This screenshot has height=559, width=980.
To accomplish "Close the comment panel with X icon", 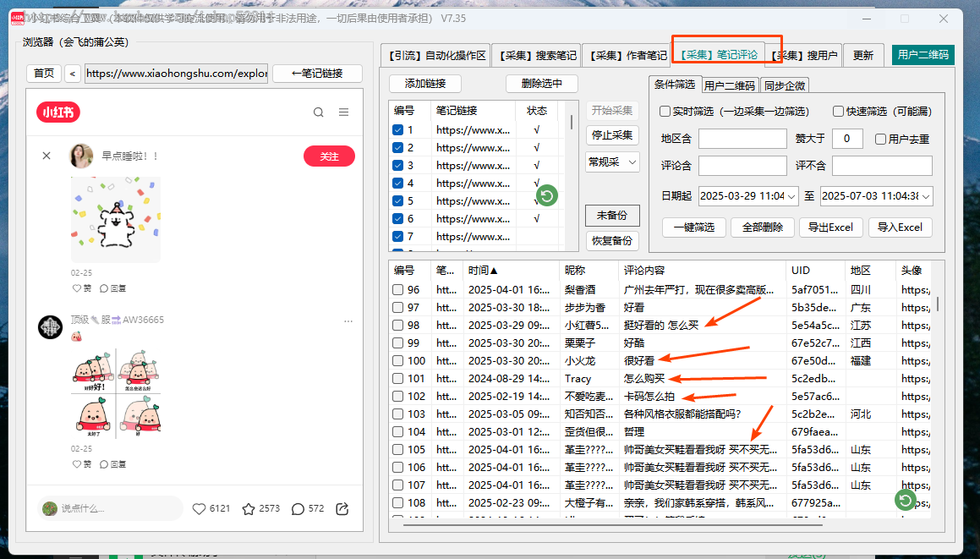I will pyautogui.click(x=47, y=156).
